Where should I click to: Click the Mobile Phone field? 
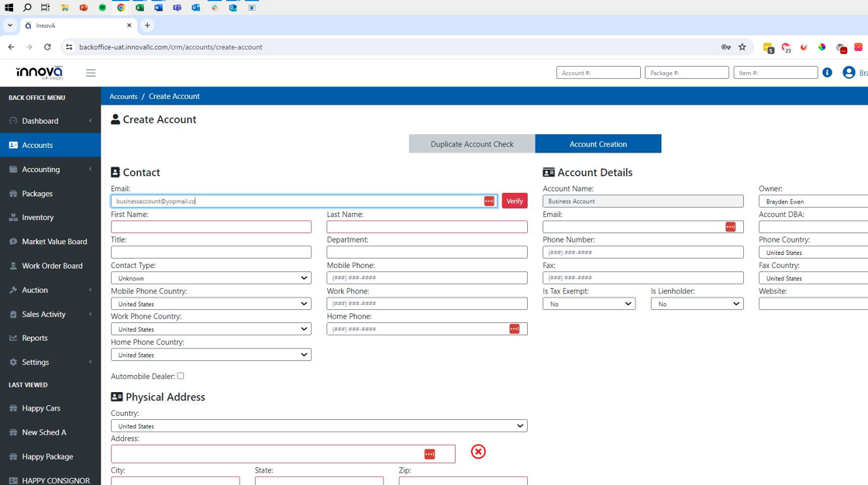click(x=427, y=278)
